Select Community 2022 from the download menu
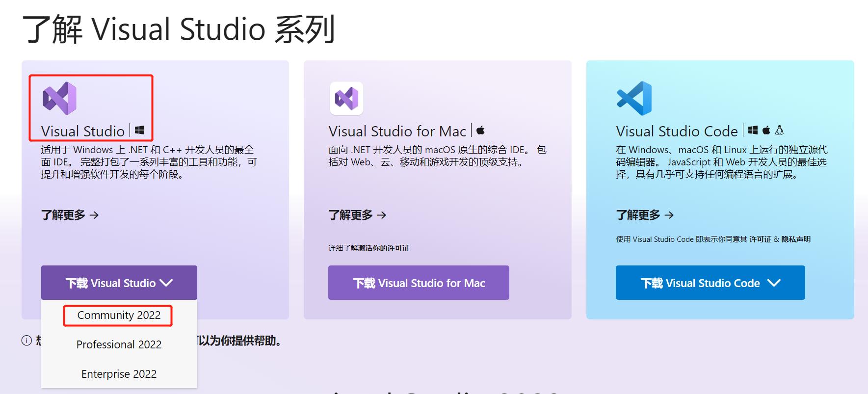The image size is (868, 394). 119,315
